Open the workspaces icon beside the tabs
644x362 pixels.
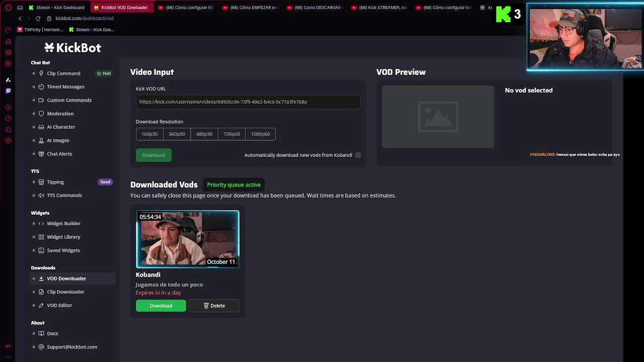click(x=20, y=8)
